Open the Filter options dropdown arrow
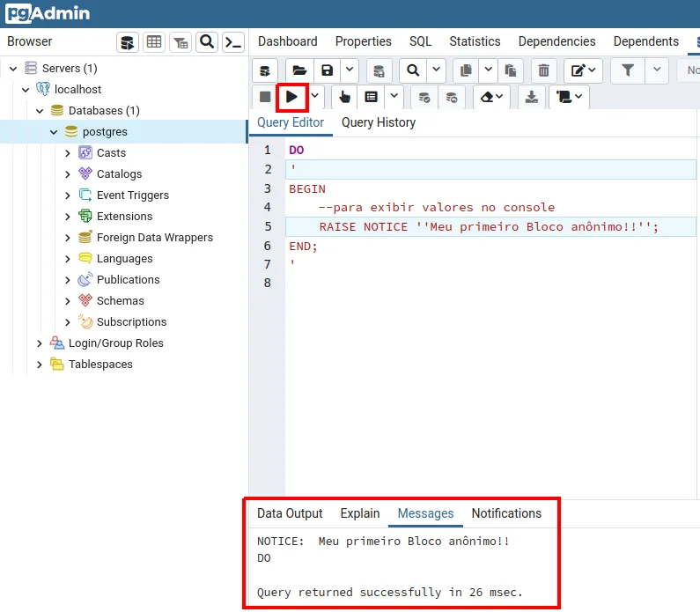 pyautogui.click(x=657, y=70)
